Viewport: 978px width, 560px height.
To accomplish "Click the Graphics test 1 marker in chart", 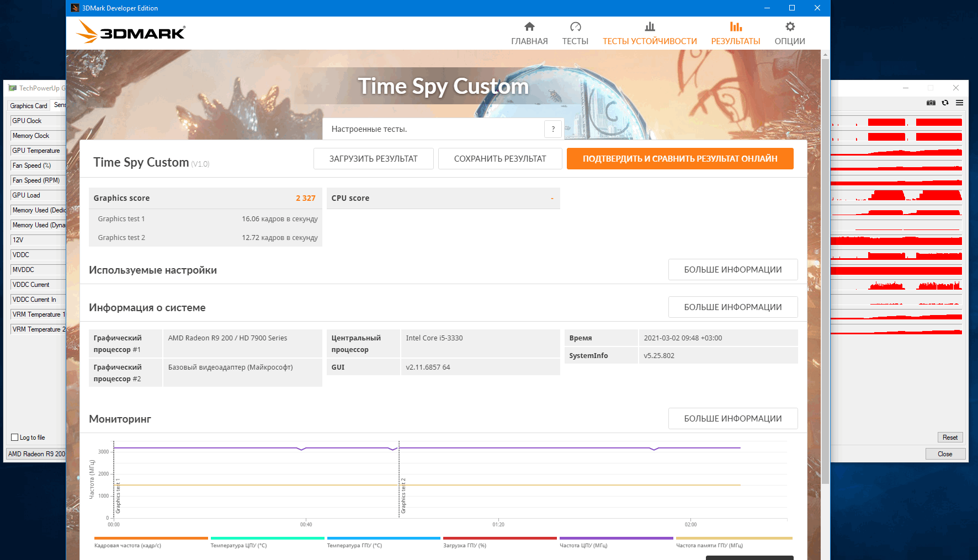I will (x=118, y=495).
